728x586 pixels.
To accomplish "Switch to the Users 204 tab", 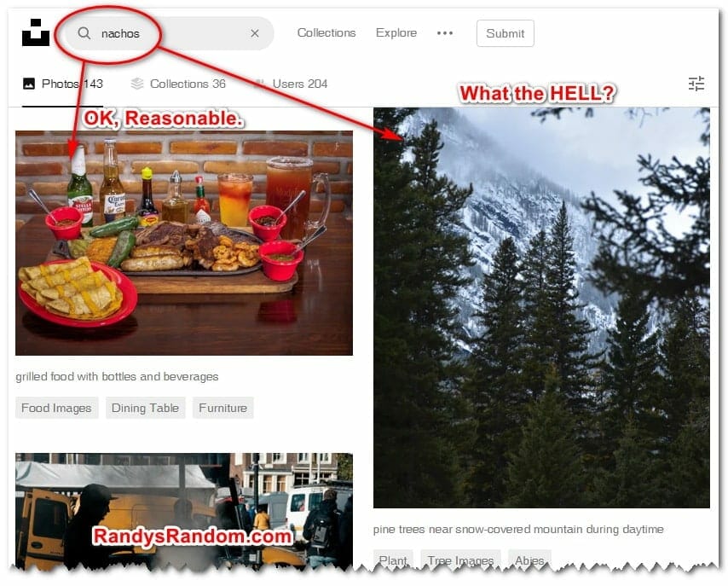I will click(292, 84).
